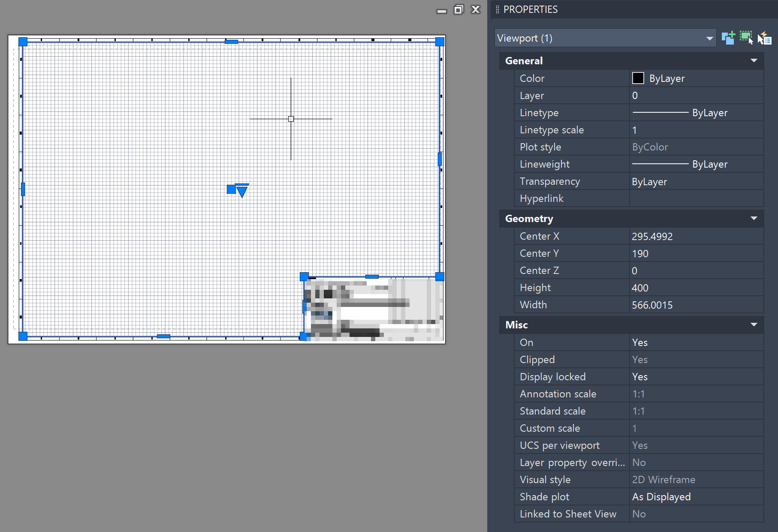
Task: Collapse the Geometry section
Action: pyautogui.click(x=754, y=219)
